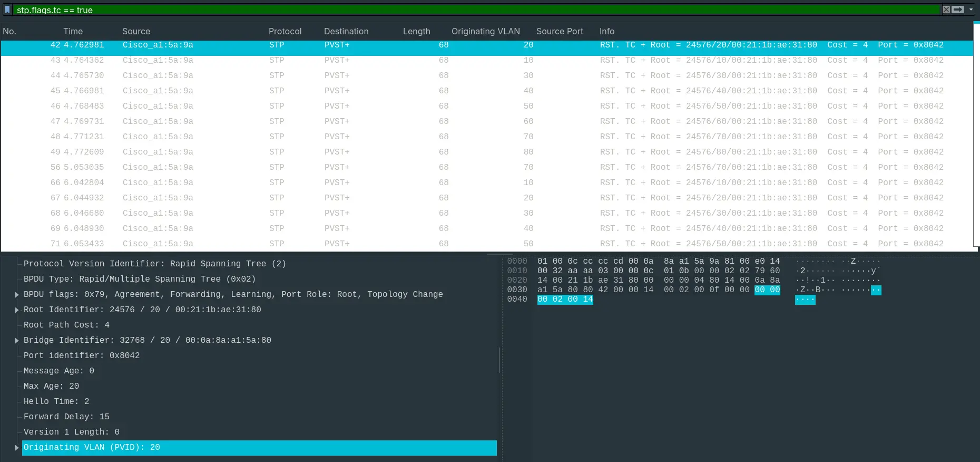The width and height of the screenshot is (980, 462).
Task: Expand the Originating VLAN (PVID) node
Action: pos(17,448)
